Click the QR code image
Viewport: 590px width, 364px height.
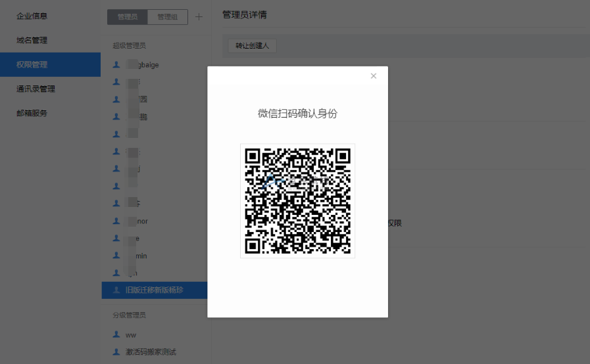298,201
